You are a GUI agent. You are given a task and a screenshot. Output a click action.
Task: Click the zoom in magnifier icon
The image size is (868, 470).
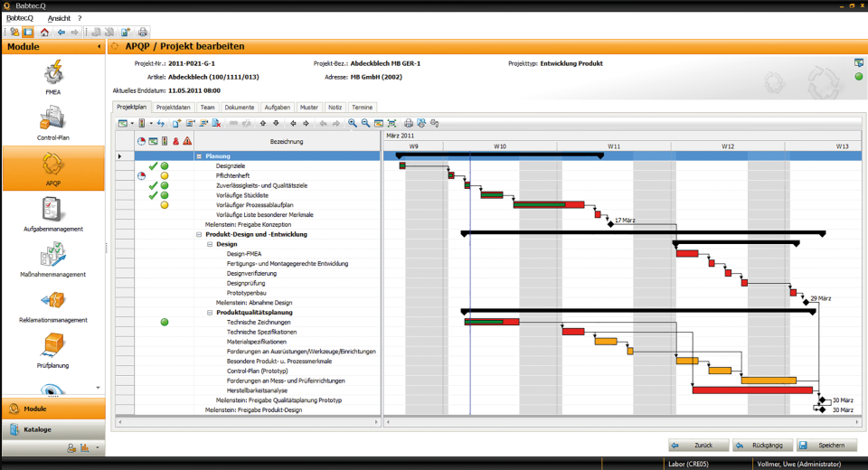tap(352, 123)
